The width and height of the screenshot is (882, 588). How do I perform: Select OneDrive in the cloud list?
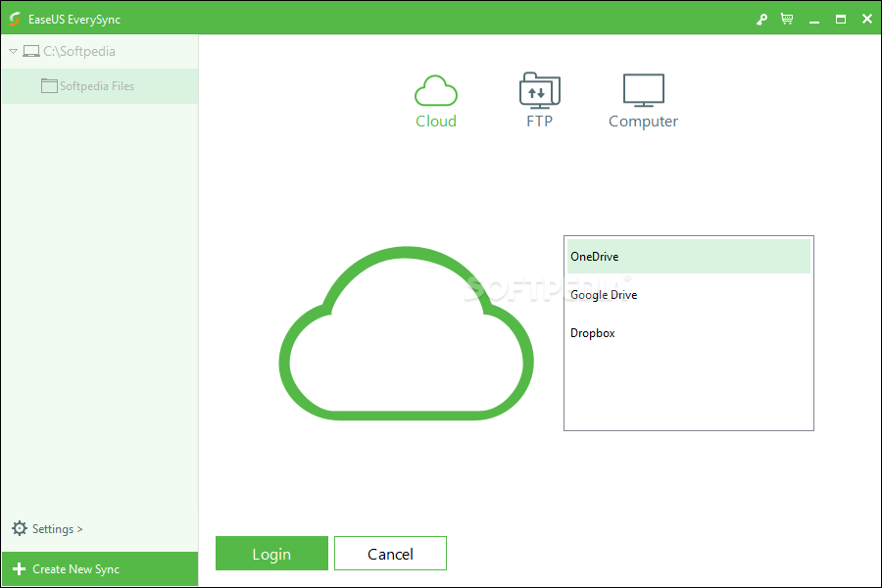pyautogui.click(x=689, y=256)
